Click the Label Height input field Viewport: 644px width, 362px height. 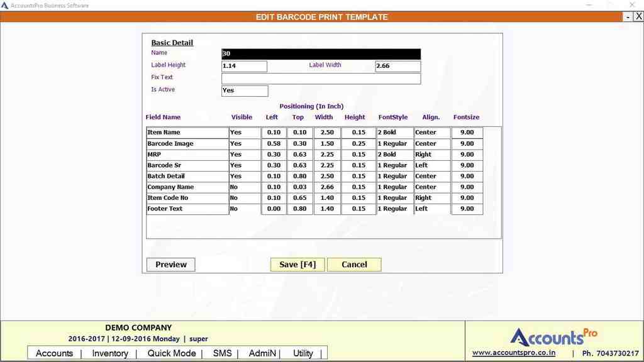(x=244, y=66)
